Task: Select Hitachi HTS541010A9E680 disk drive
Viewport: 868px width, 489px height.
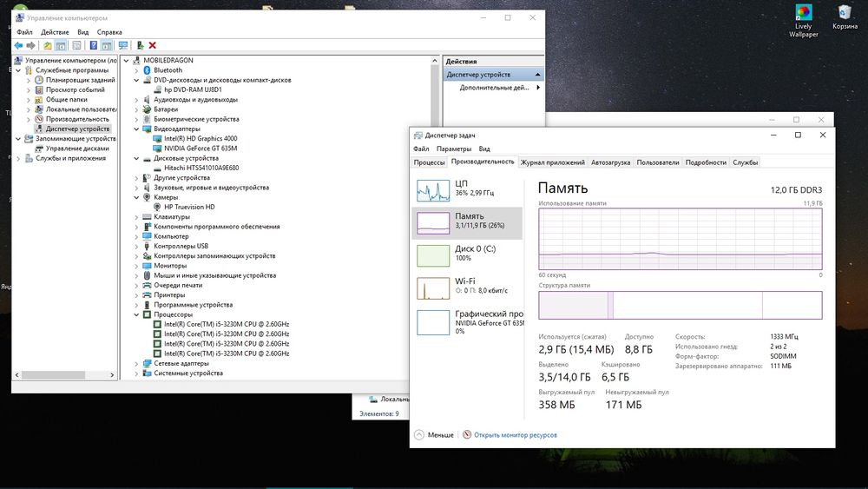Action: click(201, 168)
